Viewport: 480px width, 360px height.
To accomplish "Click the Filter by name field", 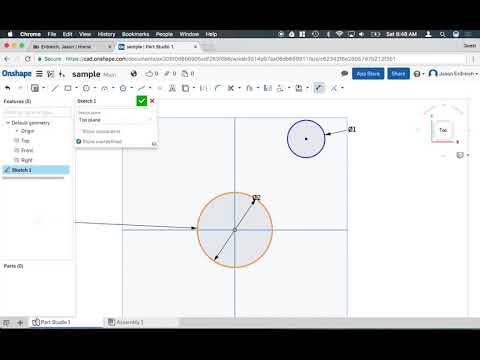I will [37, 112].
